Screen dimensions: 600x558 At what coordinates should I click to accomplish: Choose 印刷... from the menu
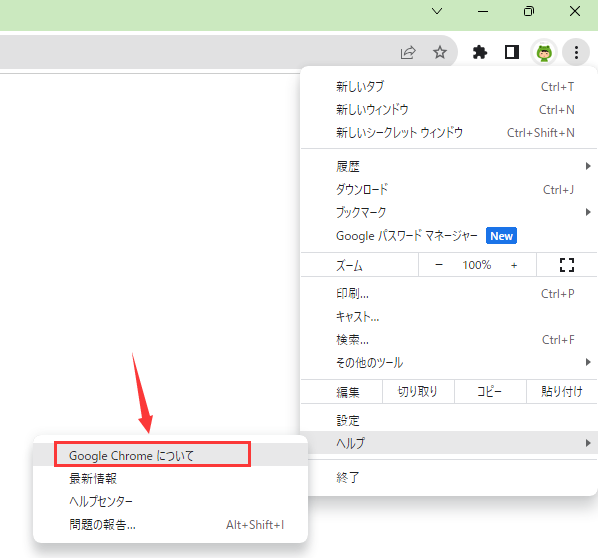pyautogui.click(x=449, y=294)
